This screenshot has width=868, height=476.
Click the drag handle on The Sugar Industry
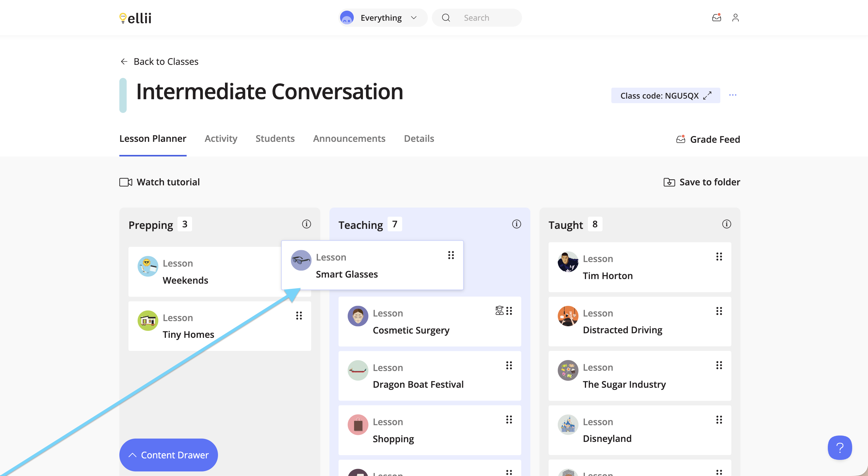pos(719,365)
